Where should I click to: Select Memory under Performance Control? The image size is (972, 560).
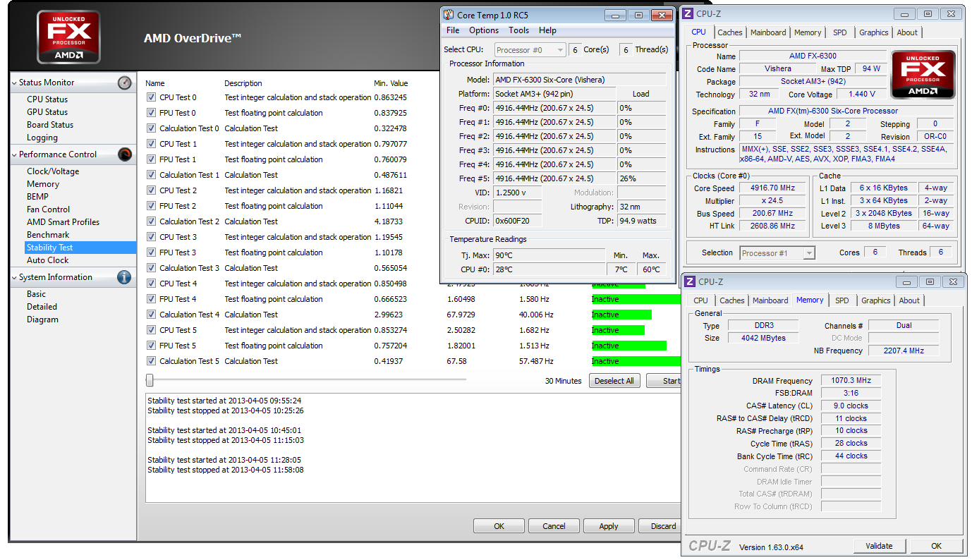pos(43,184)
